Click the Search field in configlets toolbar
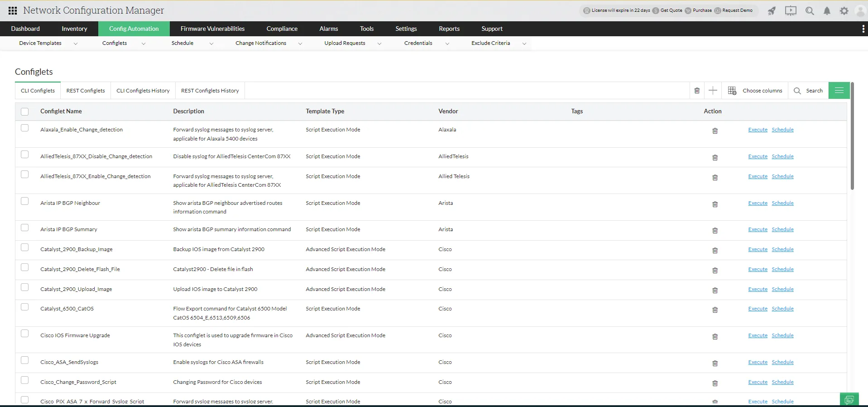Screen dimensions: 868x407 pyautogui.click(x=809, y=91)
